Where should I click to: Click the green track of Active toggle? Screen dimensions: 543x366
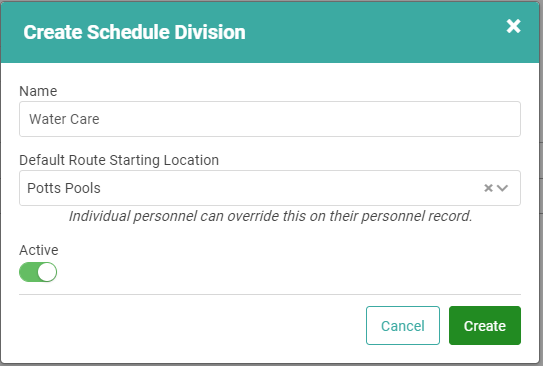tap(28, 272)
